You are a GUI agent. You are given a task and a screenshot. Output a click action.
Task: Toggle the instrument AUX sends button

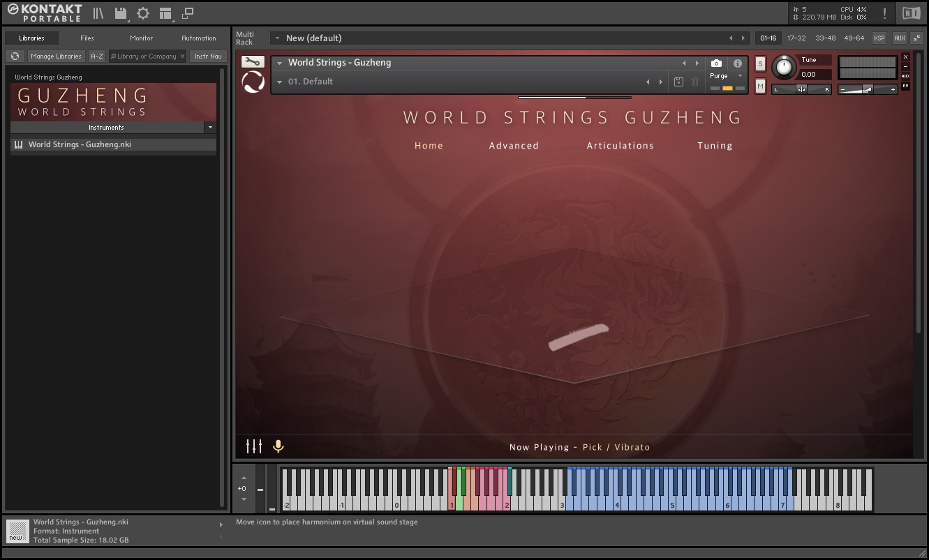point(906,76)
